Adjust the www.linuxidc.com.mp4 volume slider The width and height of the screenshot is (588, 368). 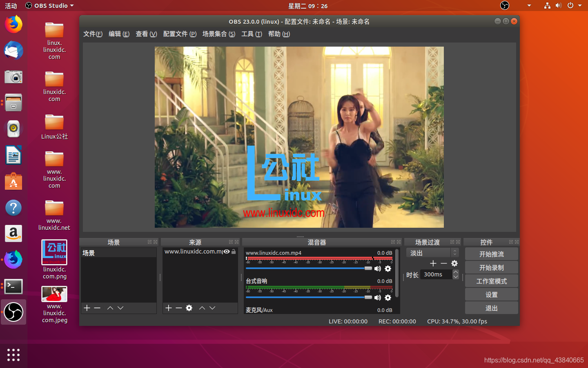click(309, 268)
